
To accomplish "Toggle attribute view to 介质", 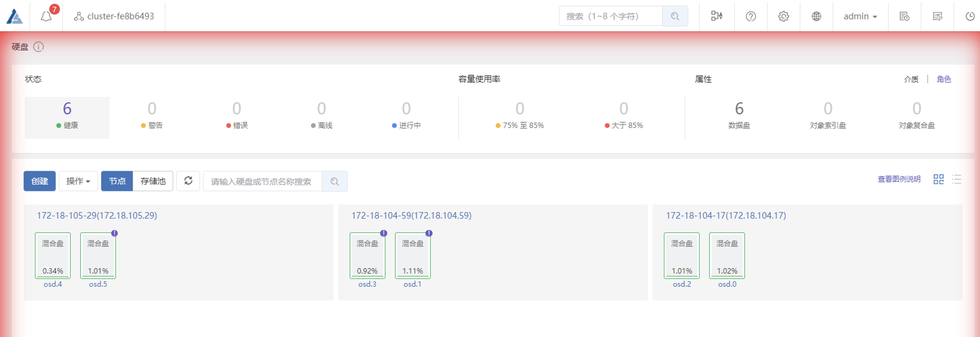I will click(x=911, y=79).
